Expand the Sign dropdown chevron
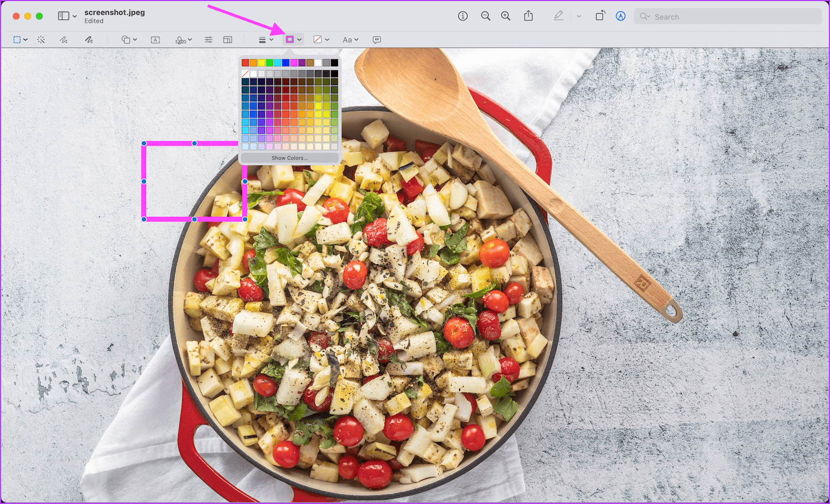830x504 pixels. [x=190, y=40]
